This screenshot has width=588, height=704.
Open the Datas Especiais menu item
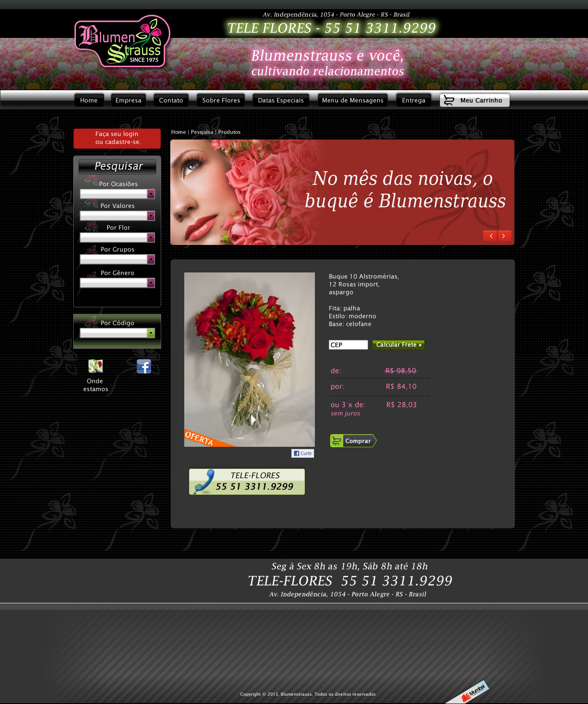click(x=280, y=100)
